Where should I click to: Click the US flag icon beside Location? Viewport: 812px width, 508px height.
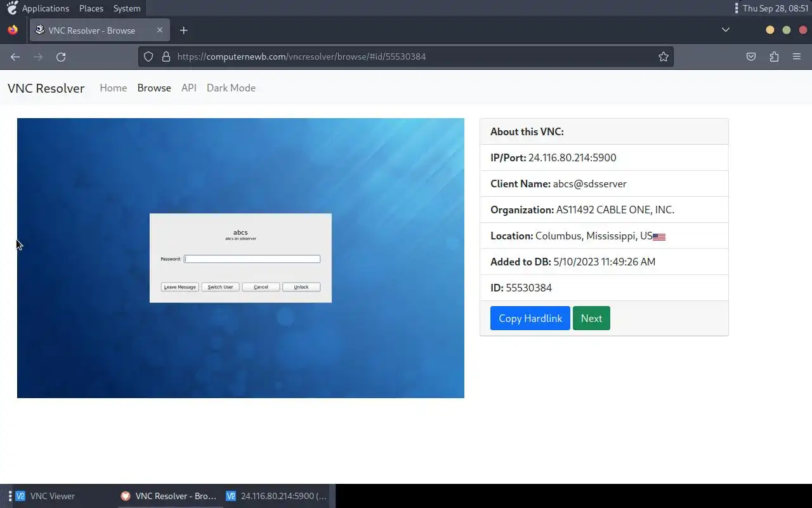coord(659,237)
